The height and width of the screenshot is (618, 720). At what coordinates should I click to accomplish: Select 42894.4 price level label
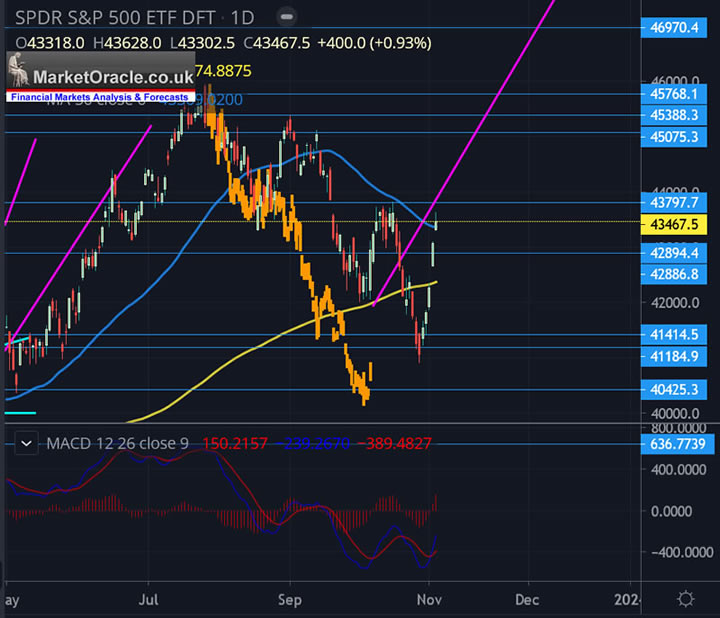[x=674, y=253]
